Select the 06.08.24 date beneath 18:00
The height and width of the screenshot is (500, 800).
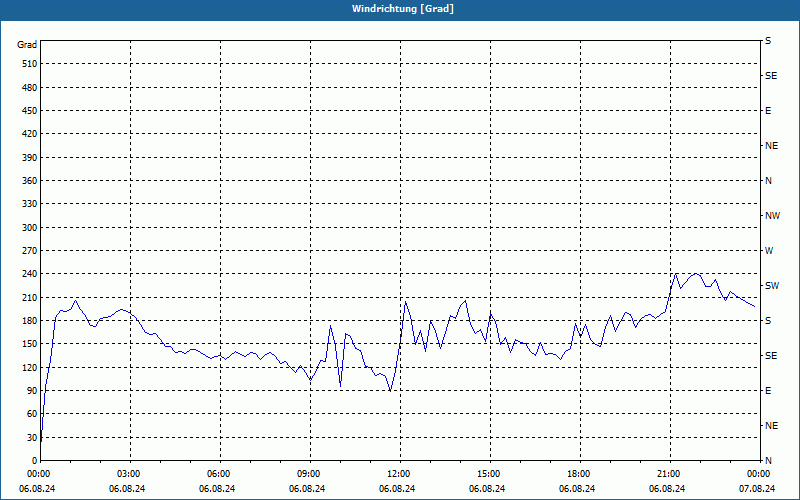click(577, 489)
